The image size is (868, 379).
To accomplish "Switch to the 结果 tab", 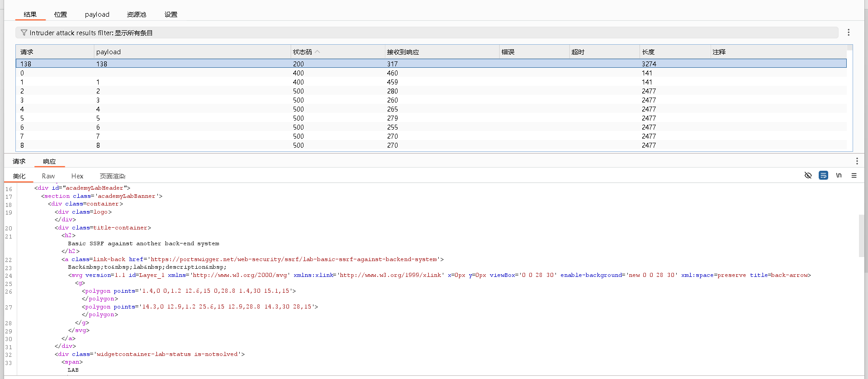I will point(30,14).
